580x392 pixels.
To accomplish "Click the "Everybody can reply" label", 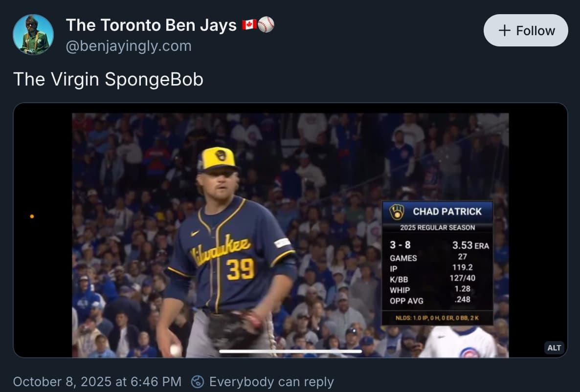I will click(x=271, y=382).
